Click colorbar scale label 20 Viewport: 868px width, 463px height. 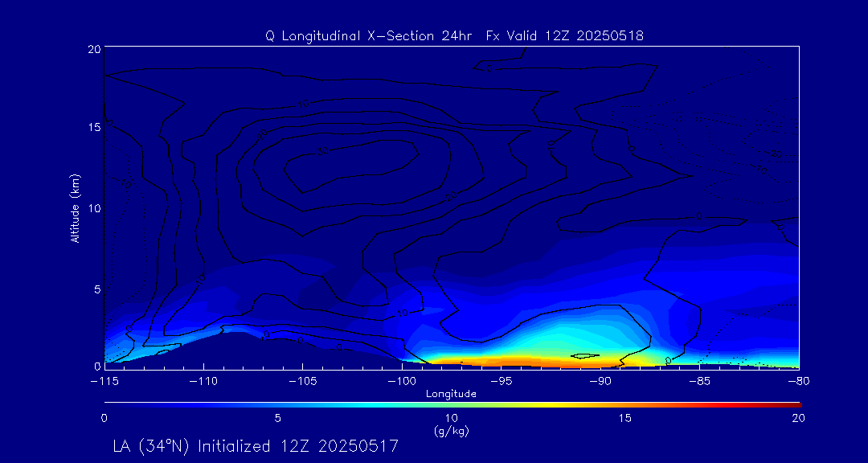tap(799, 419)
